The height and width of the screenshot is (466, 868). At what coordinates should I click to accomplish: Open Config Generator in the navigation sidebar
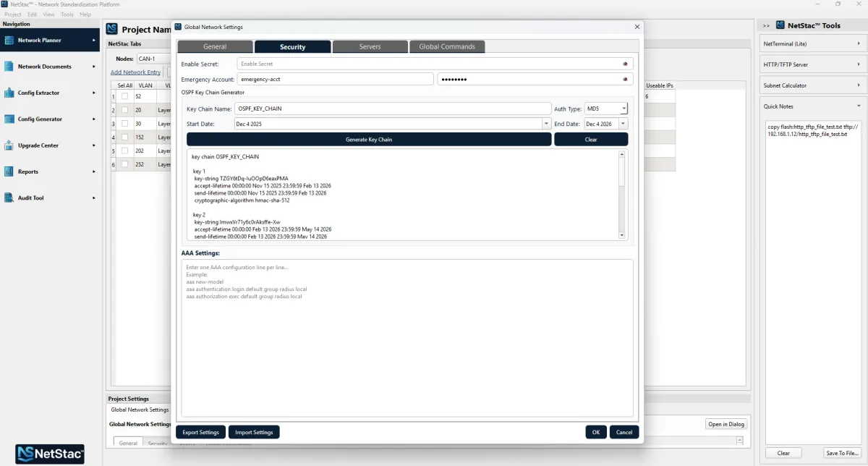(x=49, y=119)
